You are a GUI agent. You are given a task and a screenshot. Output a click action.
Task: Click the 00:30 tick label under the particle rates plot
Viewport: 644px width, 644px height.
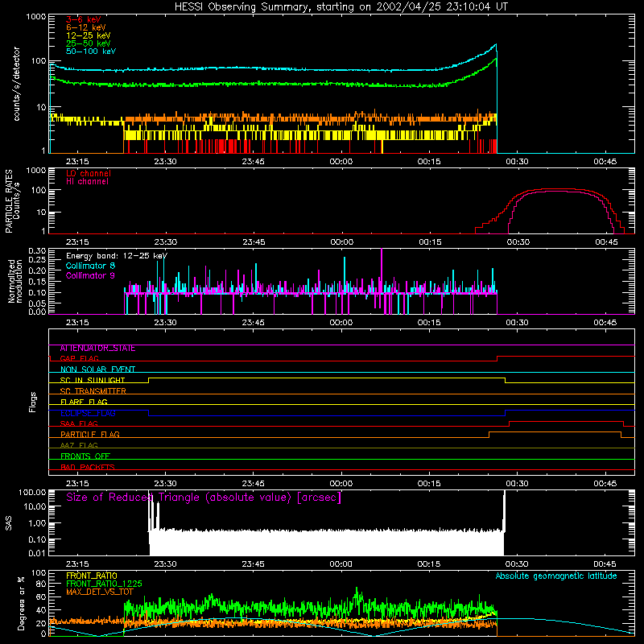pos(518,242)
